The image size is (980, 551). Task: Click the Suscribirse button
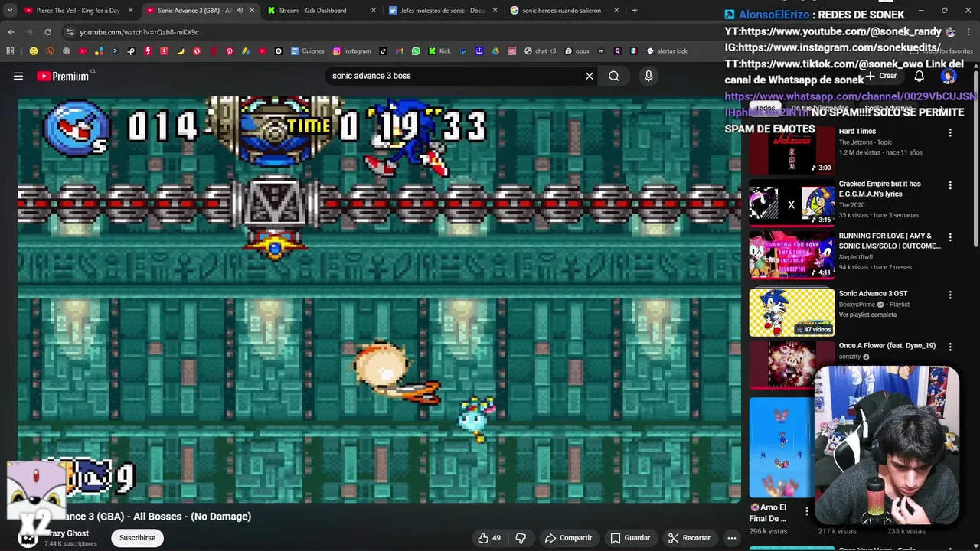coord(137,538)
